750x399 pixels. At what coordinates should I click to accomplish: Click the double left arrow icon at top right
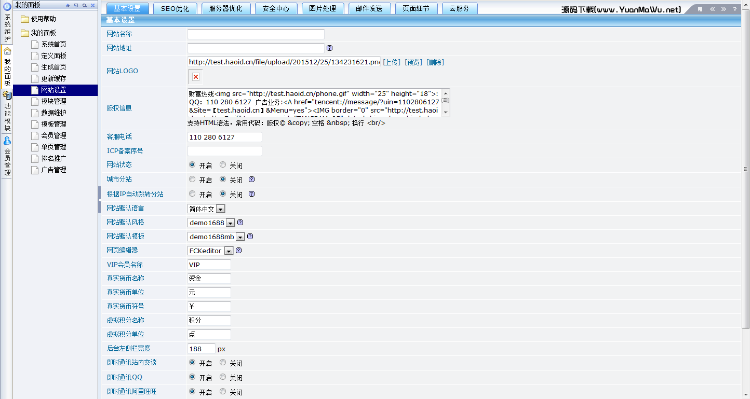pos(712,9)
